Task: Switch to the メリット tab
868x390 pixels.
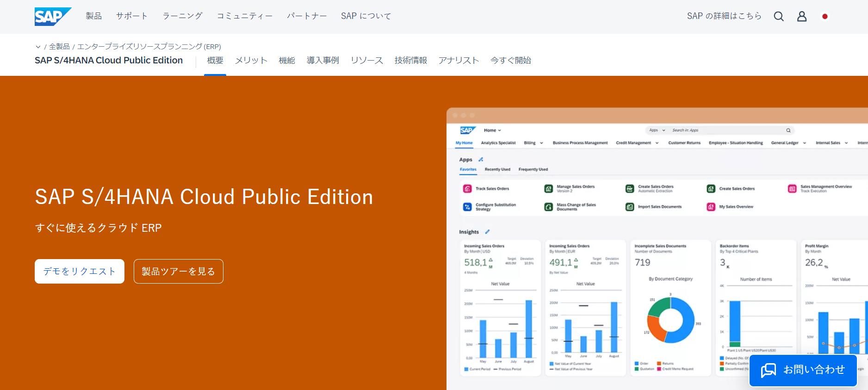Action: (251, 61)
